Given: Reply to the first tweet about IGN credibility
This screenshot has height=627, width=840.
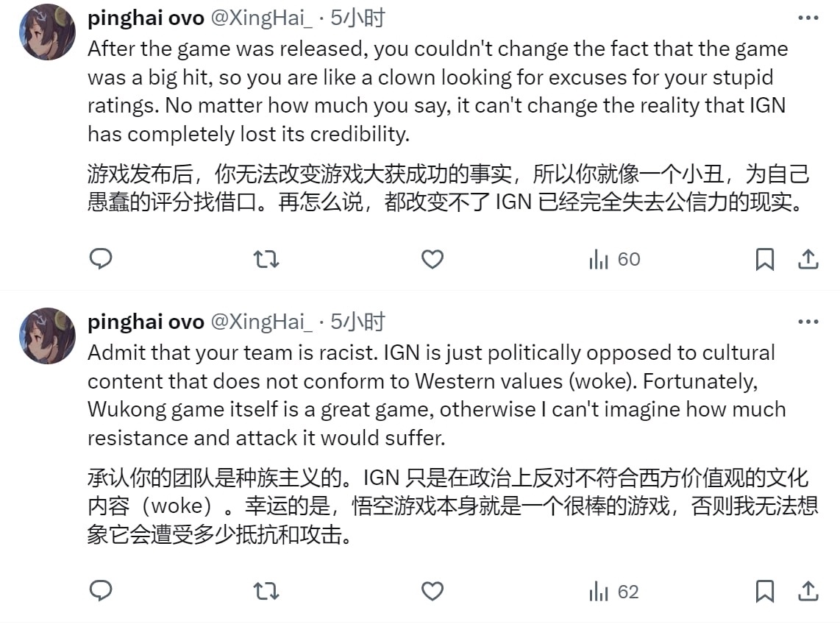Looking at the screenshot, I should click(x=100, y=259).
